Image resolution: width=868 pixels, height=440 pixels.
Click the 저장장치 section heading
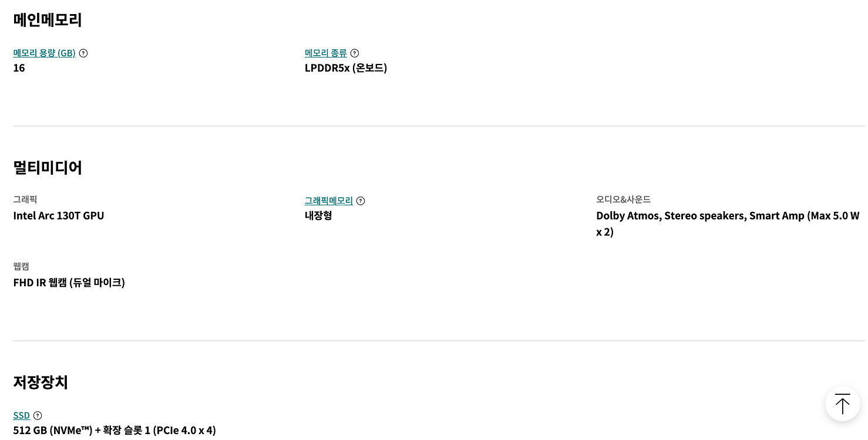pyautogui.click(x=41, y=383)
